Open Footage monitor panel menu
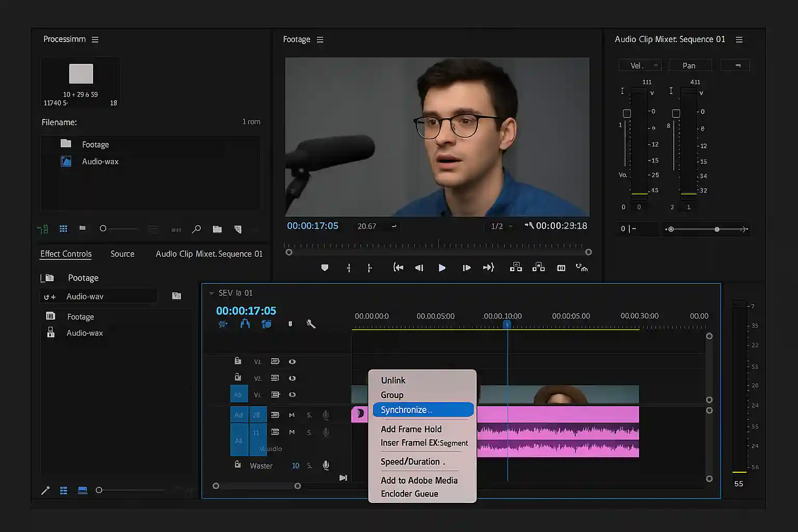 [x=320, y=39]
